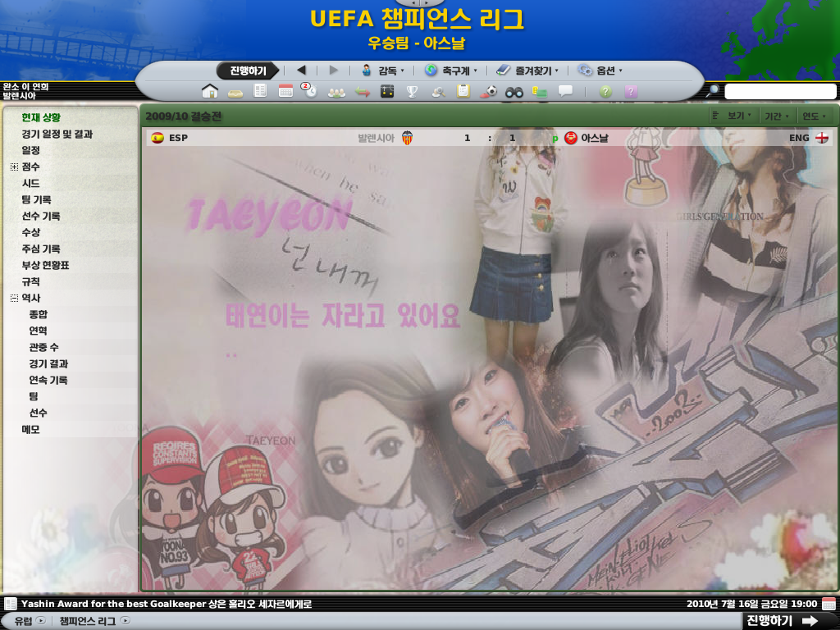Click the top 진행하기 continue button

[x=248, y=71]
